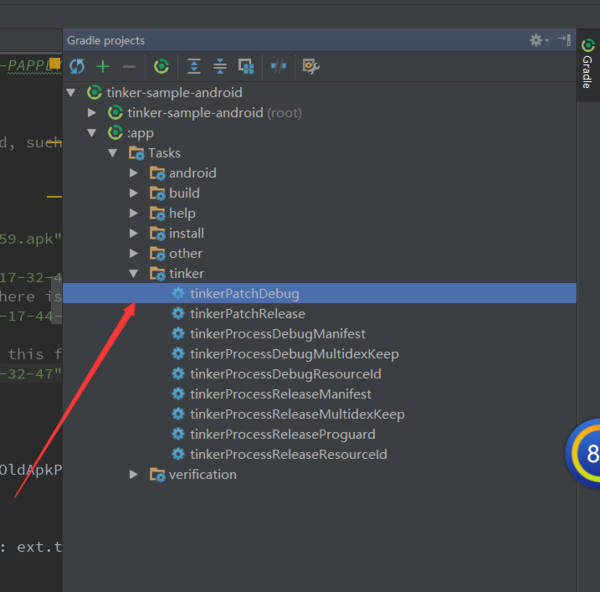This screenshot has height=592, width=600.
Task: Open Gradle settings wrench icon
Action: 311,67
